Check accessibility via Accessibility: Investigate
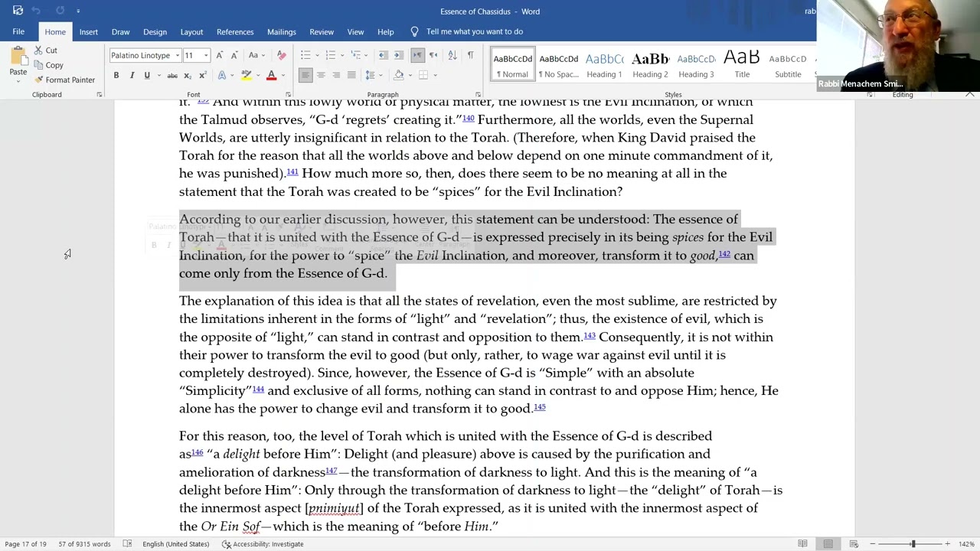 [263, 544]
